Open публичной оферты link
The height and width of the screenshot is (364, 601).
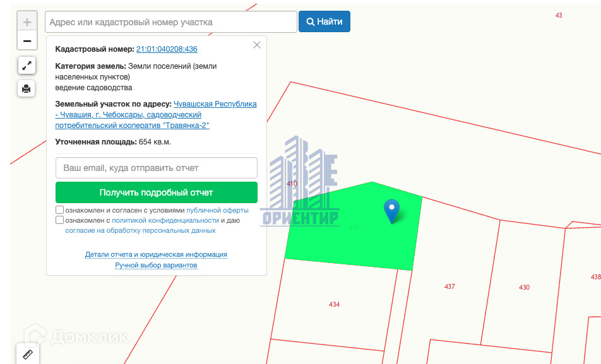pos(217,210)
